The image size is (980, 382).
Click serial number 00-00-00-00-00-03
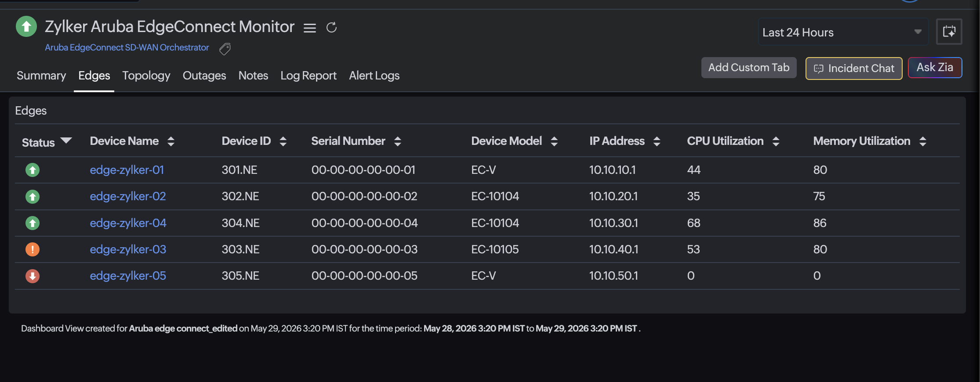click(364, 249)
